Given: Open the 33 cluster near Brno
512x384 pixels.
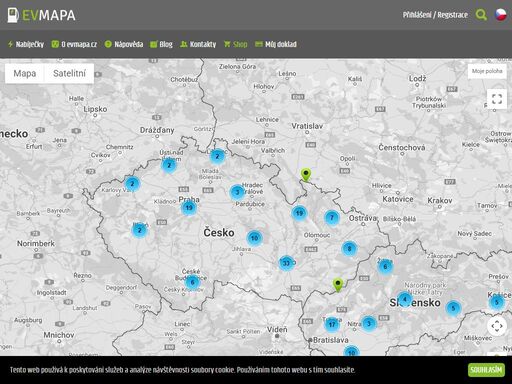Looking at the screenshot, I should click(x=286, y=263).
